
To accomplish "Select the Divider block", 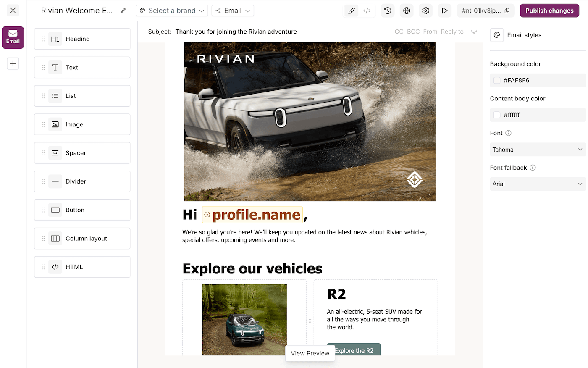I will 82,181.
